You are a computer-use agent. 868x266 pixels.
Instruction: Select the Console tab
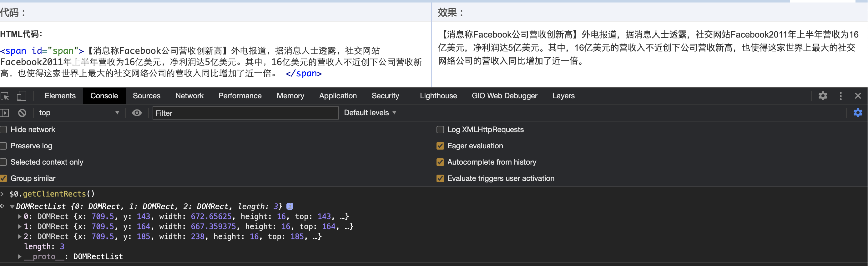104,96
